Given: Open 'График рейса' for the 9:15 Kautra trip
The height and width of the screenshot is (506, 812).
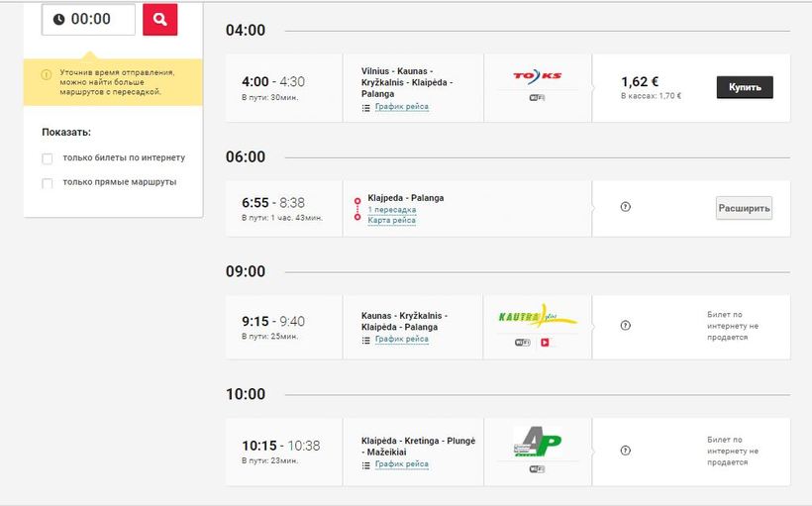Looking at the screenshot, I should click(401, 340).
